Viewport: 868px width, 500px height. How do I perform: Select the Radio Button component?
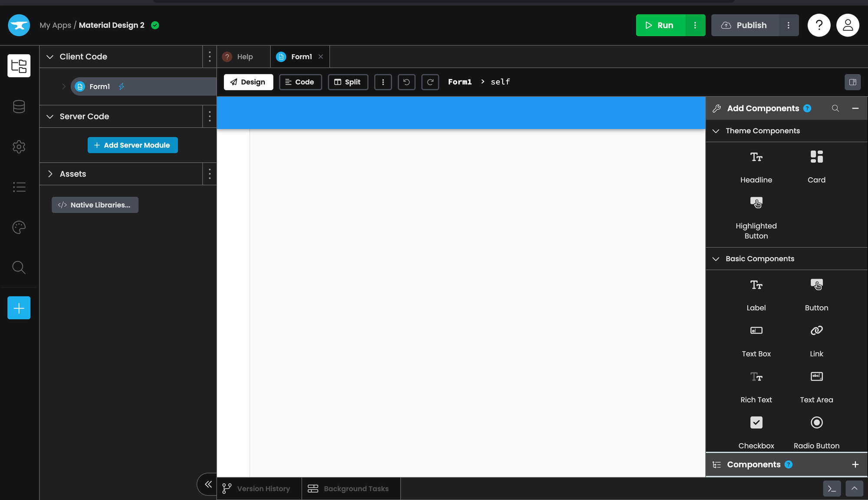coord(816,423)
